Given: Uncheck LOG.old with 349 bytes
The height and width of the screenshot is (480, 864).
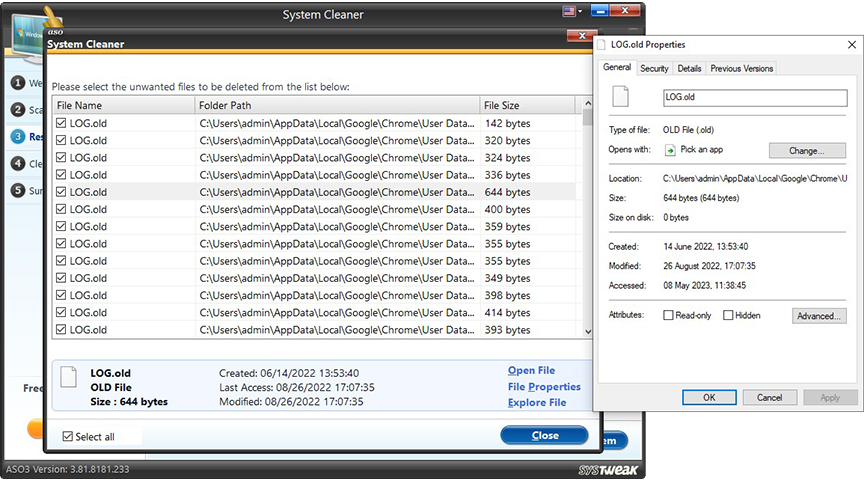Looking at the screenshot, I should (61, 278).
